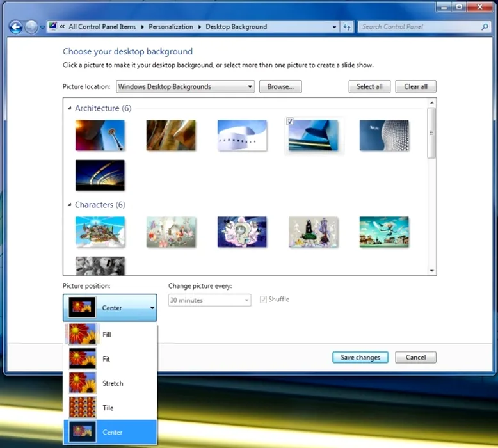Viewport: 498px width, 448px height.
Task: Collapse the Characters (6) group
Action: [70, 205]
